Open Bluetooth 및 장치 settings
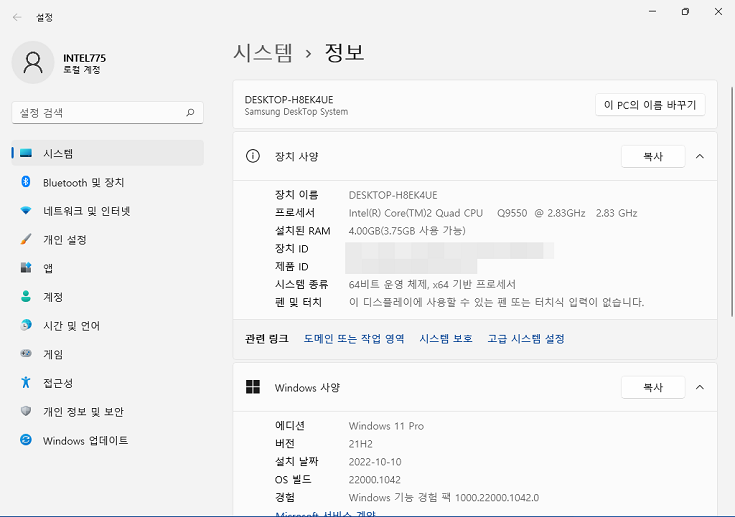The height and width of the screenshot is (517, 735). (108, 182)
